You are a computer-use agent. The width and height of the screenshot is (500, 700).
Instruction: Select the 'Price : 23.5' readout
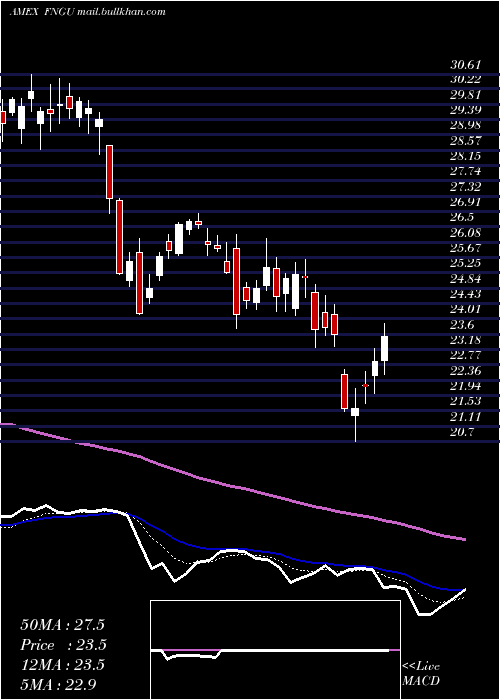pos(64,645)
